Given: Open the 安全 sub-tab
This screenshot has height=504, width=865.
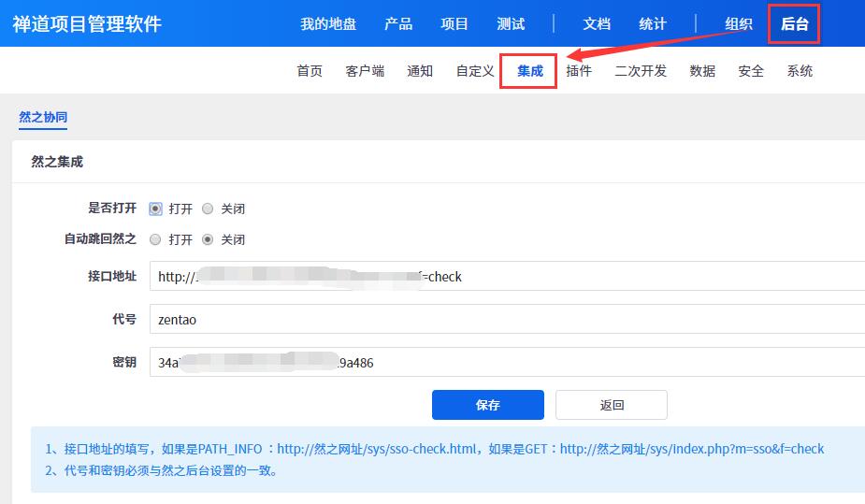Looking at the screenshot, I should click(751, 70).
